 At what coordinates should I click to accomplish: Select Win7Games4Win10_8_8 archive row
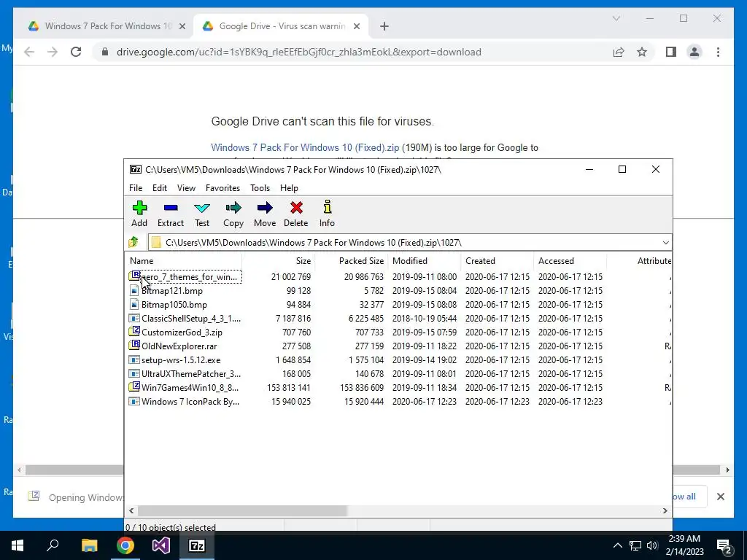tap(398, 387)
